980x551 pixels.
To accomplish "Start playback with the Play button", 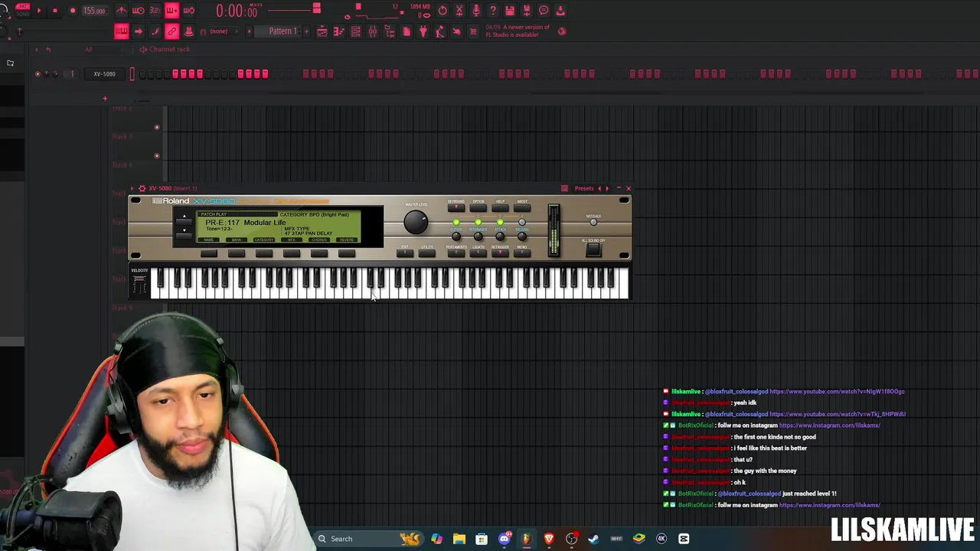I will [39, 11].
